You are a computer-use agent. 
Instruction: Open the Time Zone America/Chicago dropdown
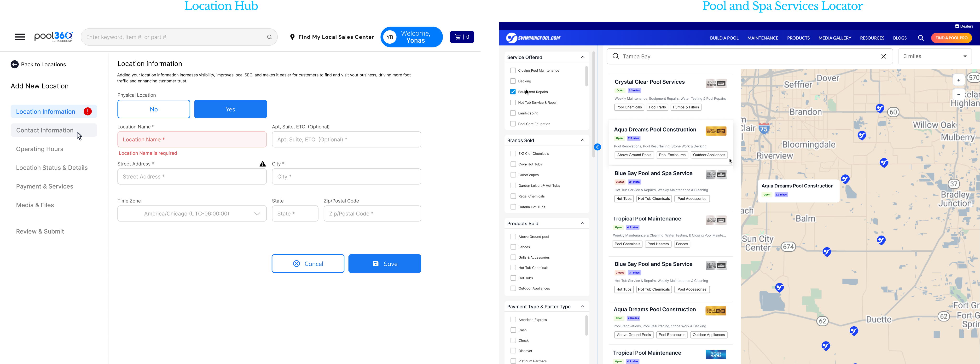192,214
